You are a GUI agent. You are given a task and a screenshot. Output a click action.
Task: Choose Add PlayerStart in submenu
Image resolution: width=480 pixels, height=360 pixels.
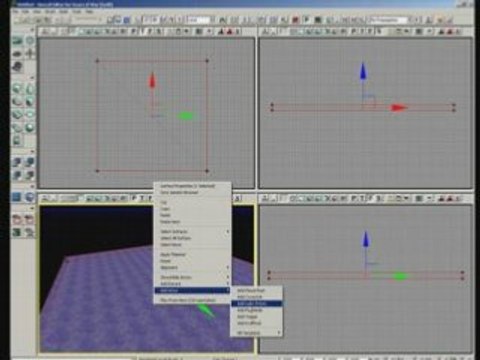(257, 290)
